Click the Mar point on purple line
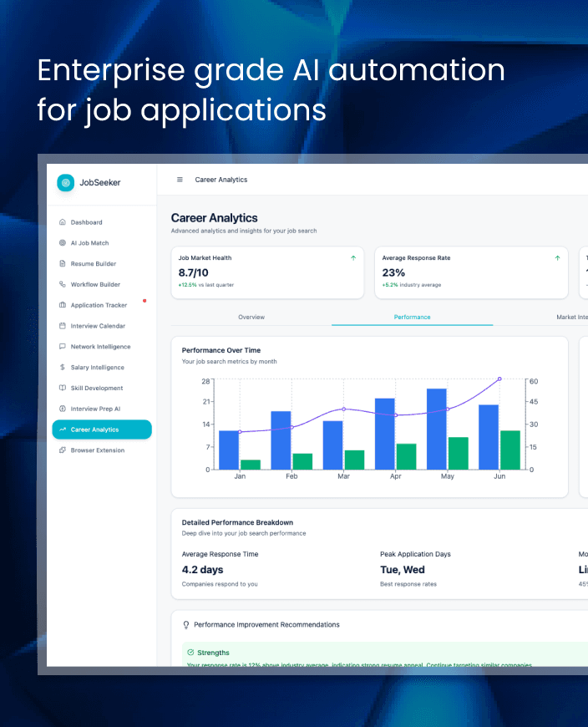The width and height of the screenshot is (588, 727). click(344, 409)
